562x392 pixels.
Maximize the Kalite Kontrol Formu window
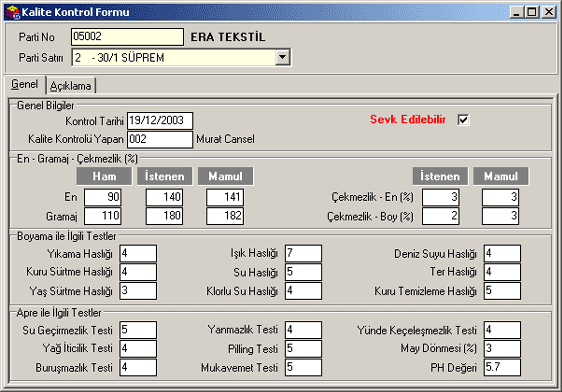click(532, 12)
